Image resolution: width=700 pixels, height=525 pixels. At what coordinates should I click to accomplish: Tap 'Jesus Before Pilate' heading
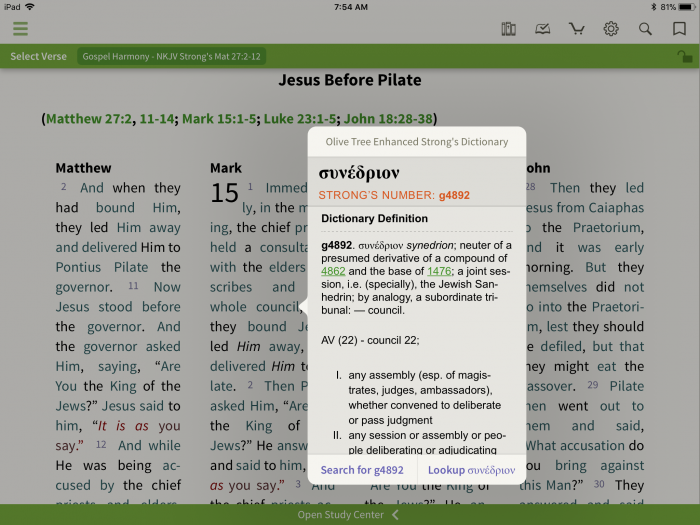tap(350, 80)
